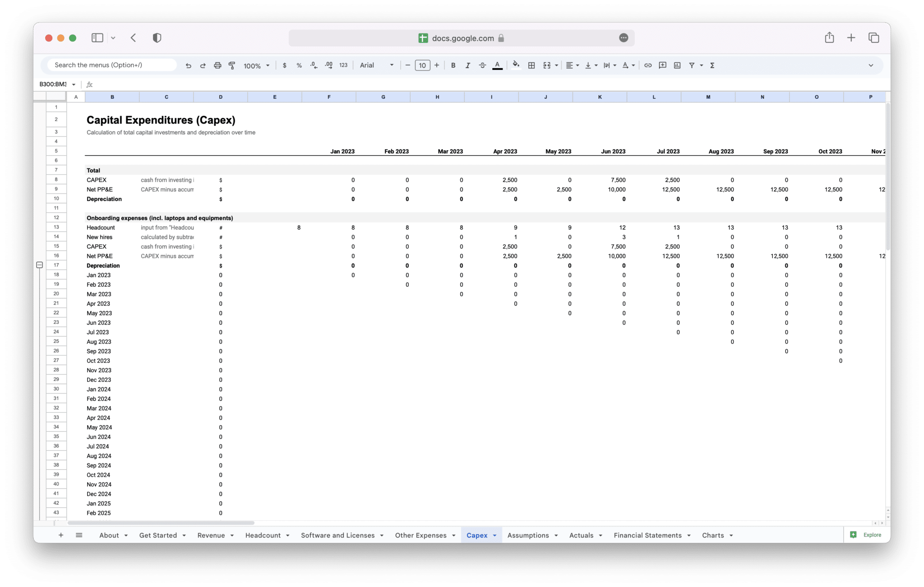Select column header F
The image size is (924, 587).
pyautogui.click(x=329, y=97)
